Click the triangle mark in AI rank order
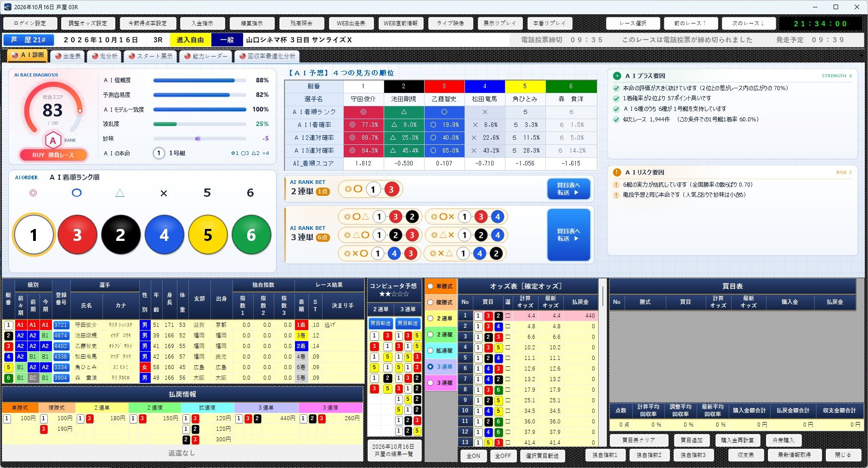Screen dimensions: 868x468 click(x=120, y=193)
